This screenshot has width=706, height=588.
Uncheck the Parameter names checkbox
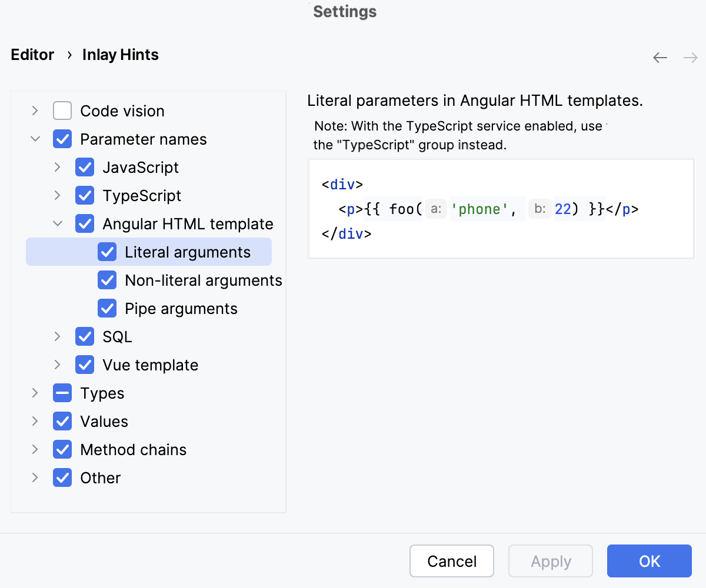coord(62,139)
